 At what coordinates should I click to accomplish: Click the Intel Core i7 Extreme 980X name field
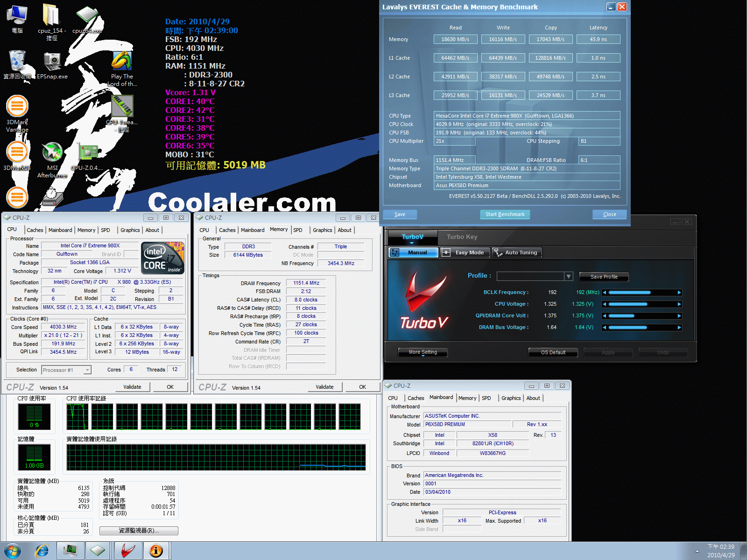[90, 245]
